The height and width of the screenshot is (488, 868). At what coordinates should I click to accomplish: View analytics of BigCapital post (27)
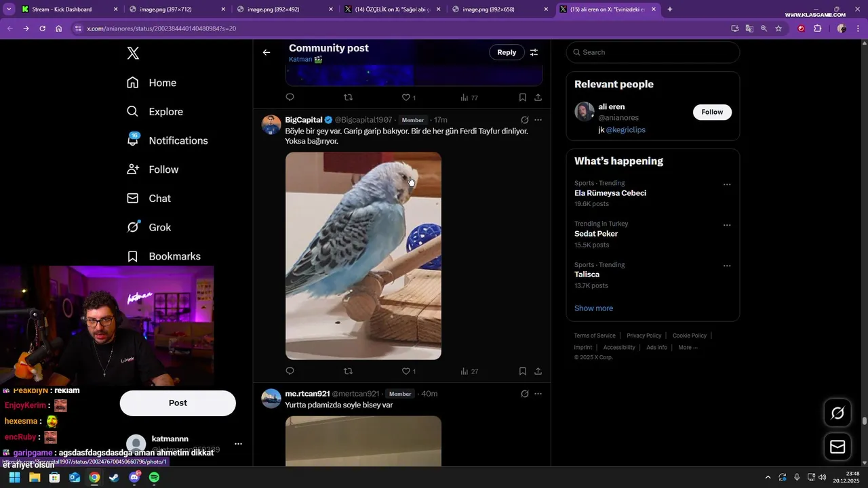(469, 371)
